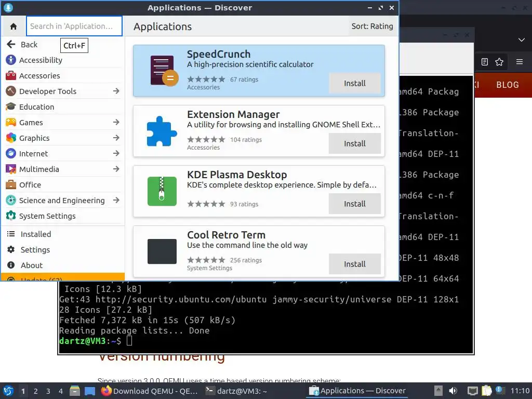Click the Extension Manager puzzle icon
Screen dimensions: 532x399
pos(162,131)
